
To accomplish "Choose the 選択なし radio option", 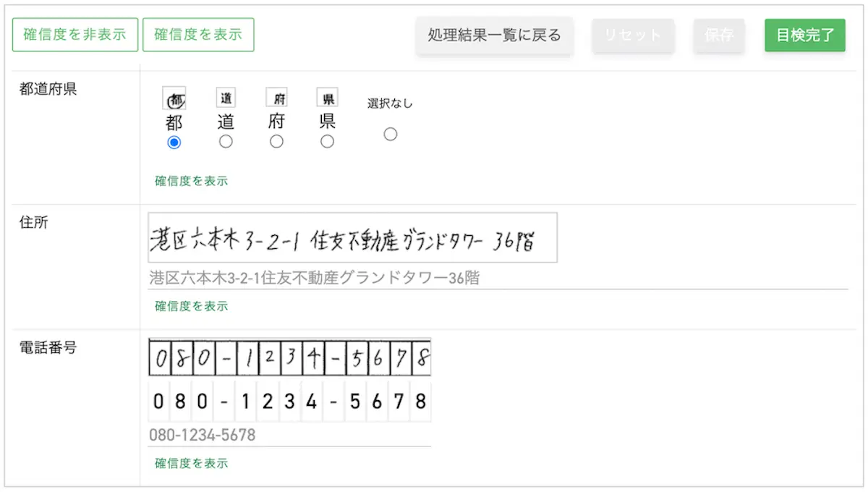I will pos(391,134).
